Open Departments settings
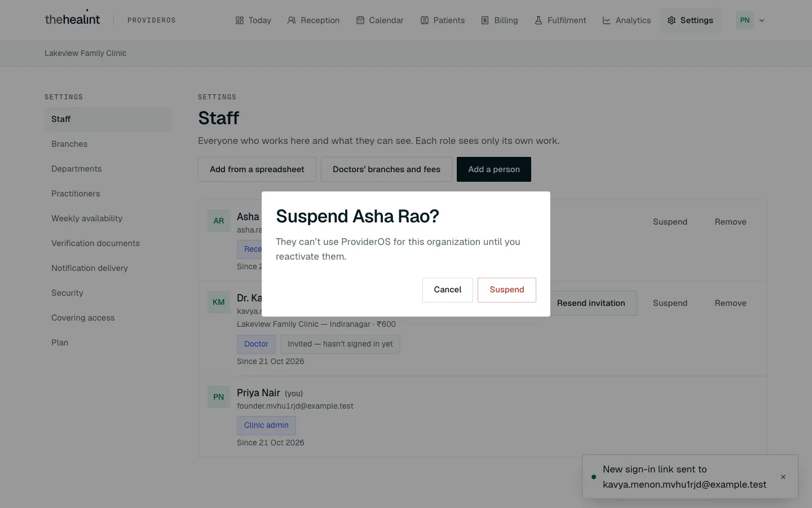 [108, 169]
